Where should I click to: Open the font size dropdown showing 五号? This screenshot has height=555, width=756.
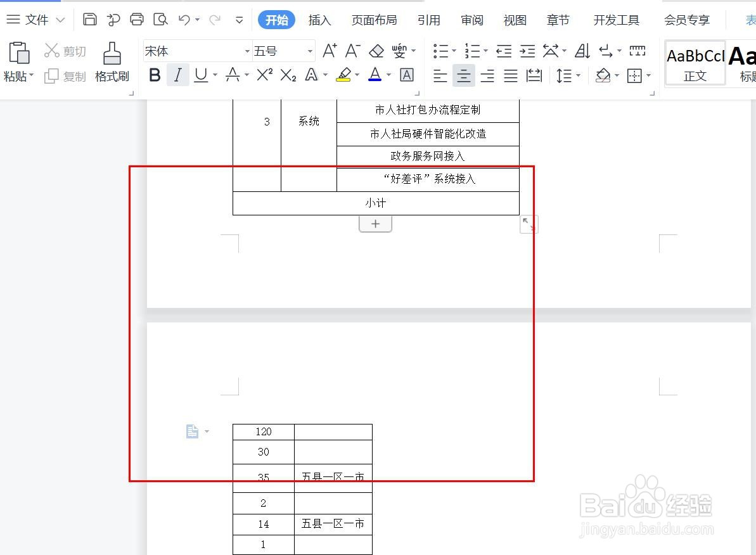[310, 50]
